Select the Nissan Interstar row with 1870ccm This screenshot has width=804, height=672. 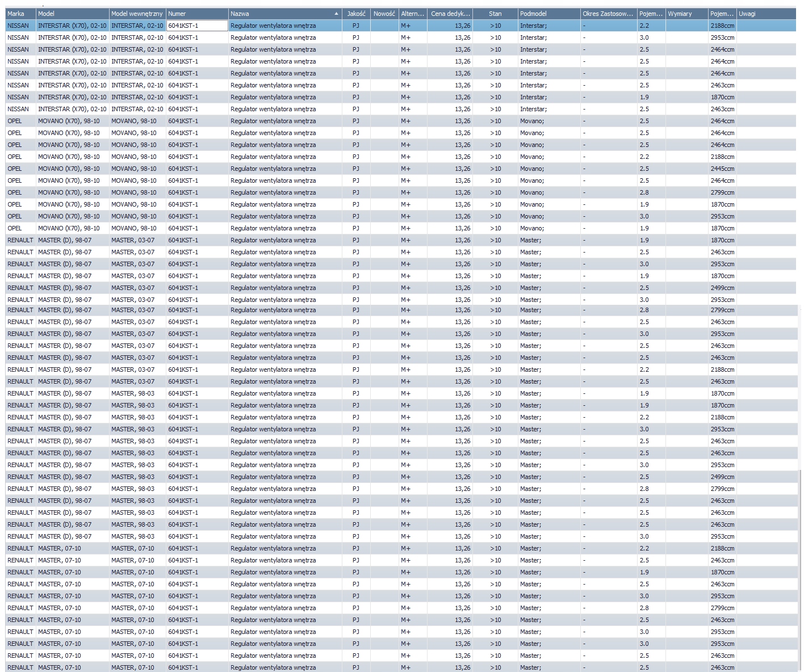[400, 97]
